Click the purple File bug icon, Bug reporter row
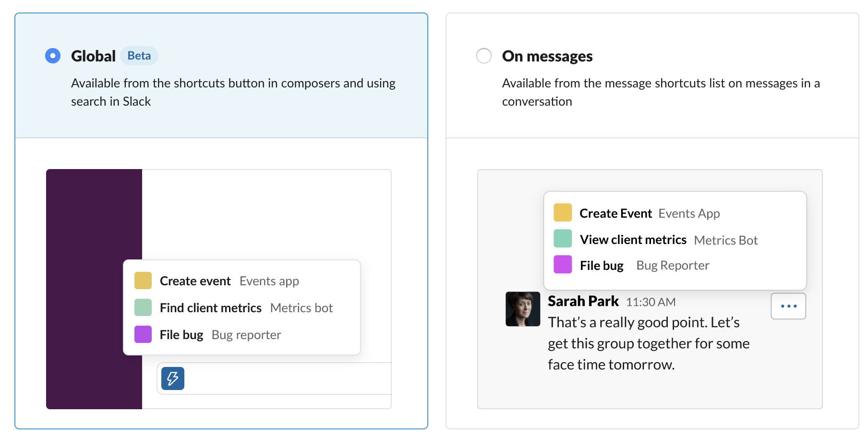Image resolution: width=868 pixels, height=439 pixels. pyautogui.click(x=143, y=334)
